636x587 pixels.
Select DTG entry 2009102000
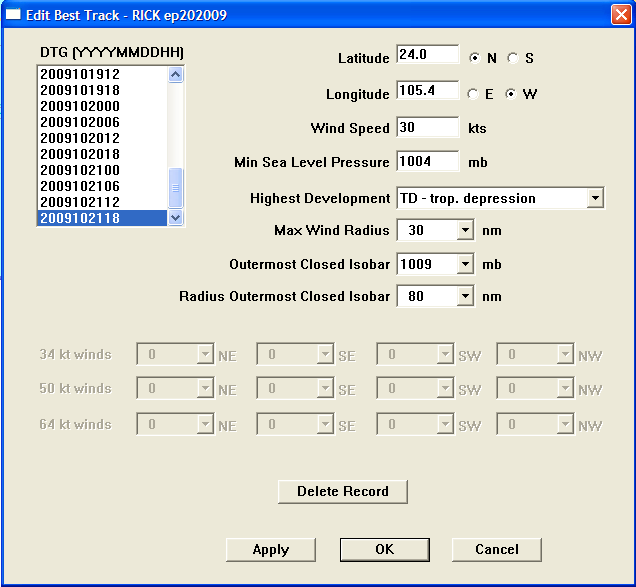(x=80, y=106)
